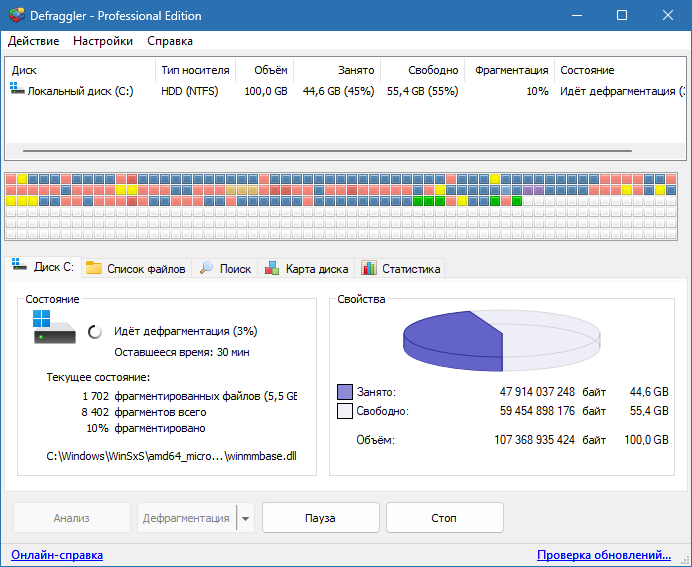692x567 pixels.
Task: Click the Занято column header
Action: coord(337,70)
